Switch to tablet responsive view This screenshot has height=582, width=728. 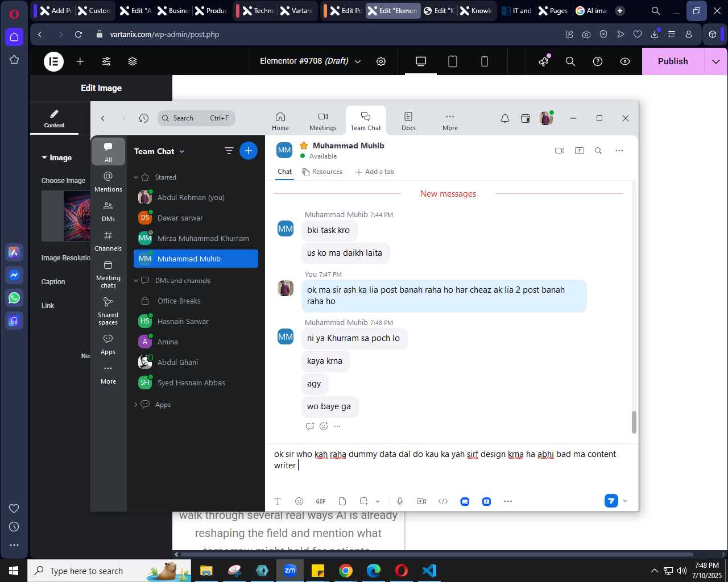[453, 61]
